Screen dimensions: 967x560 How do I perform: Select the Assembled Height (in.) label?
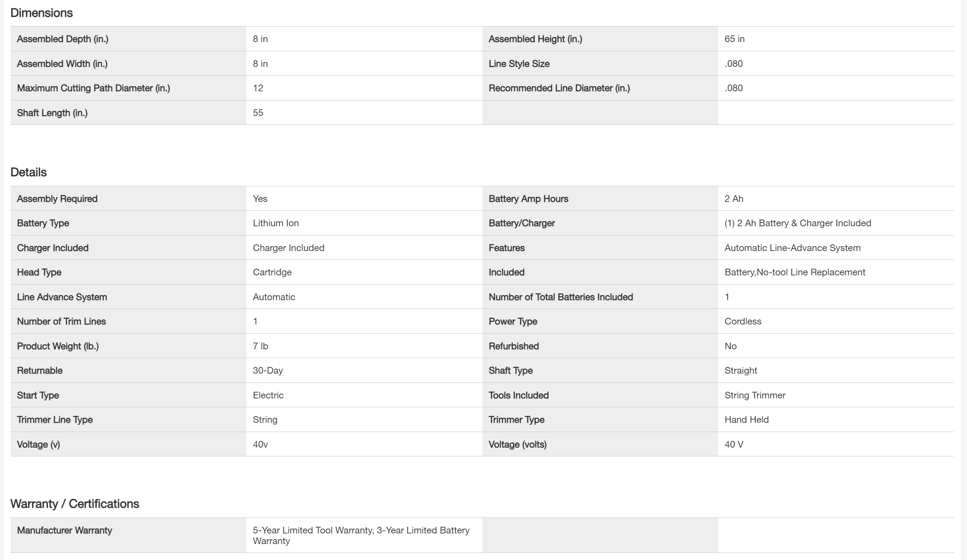(x=535, y=39)
